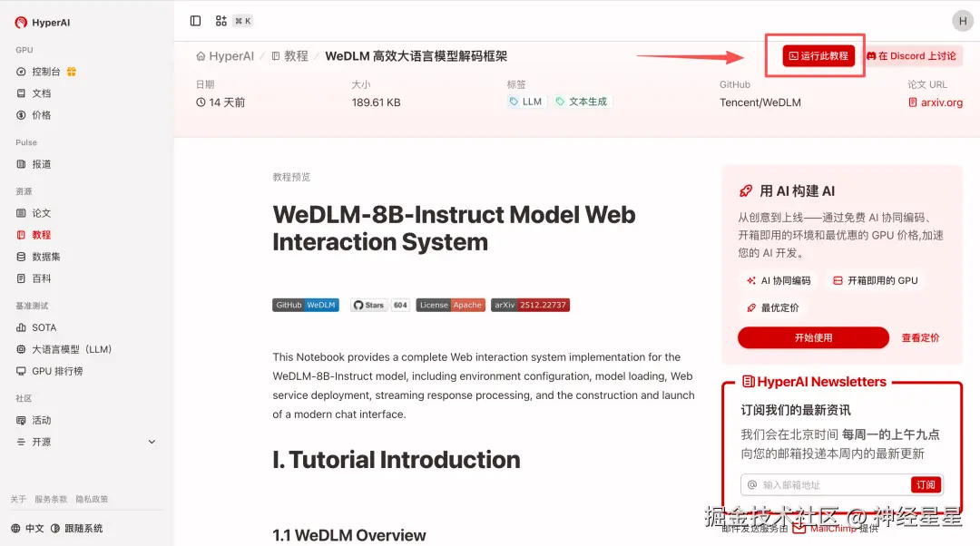Click the 1.1 WeDLM Overview heading
Screen dimensions: 980x546
point(348,535)
